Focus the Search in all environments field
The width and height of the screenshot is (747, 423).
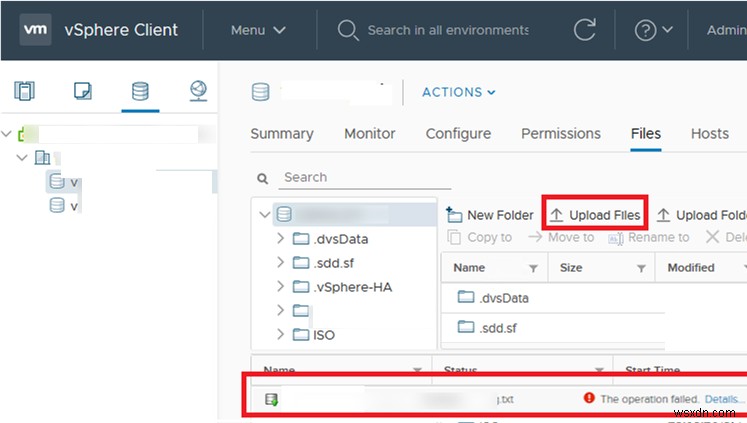tap(448, 30)
